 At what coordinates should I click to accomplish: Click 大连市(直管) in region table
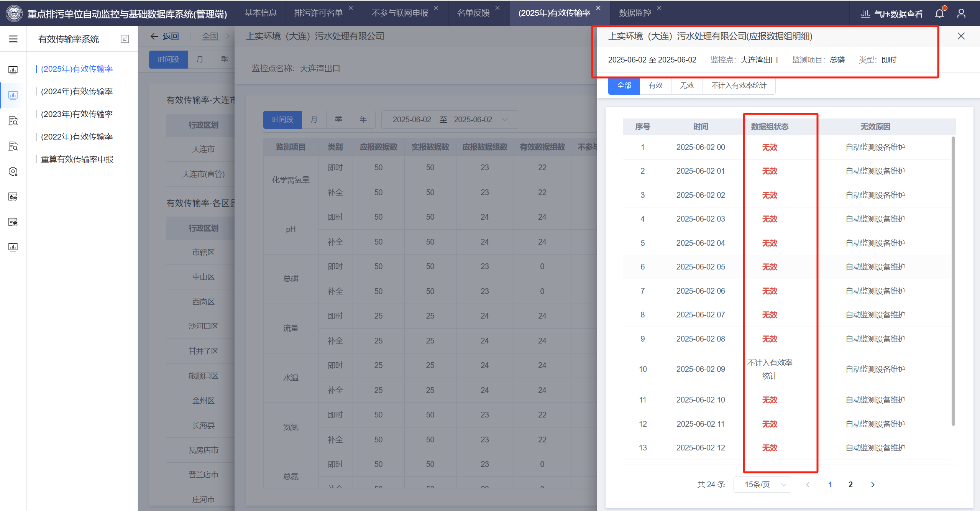pos(203,174)
